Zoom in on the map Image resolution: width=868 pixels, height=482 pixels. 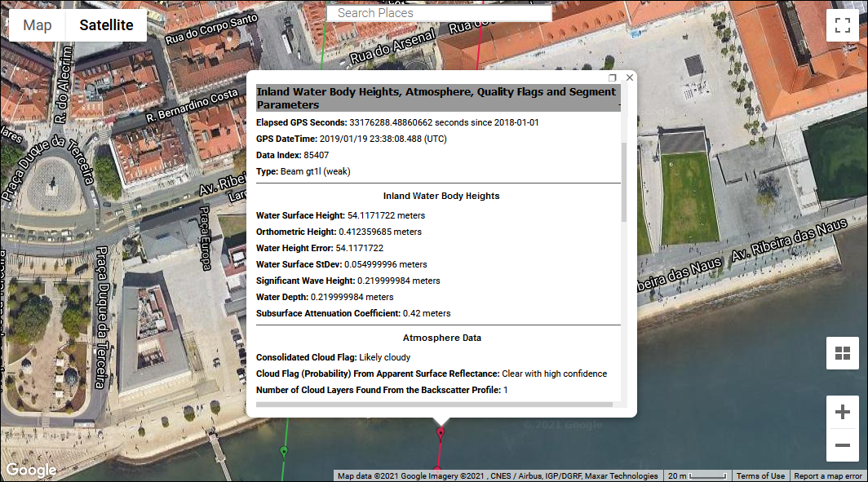coord(842,413)
